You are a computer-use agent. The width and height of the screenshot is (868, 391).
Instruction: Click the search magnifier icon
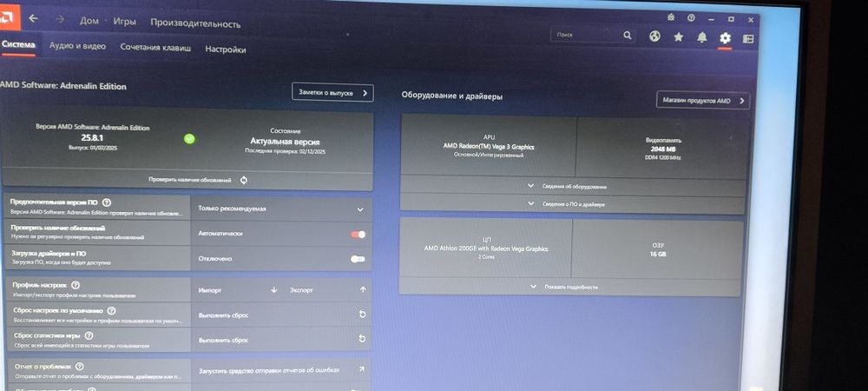[x=628, y=36]
